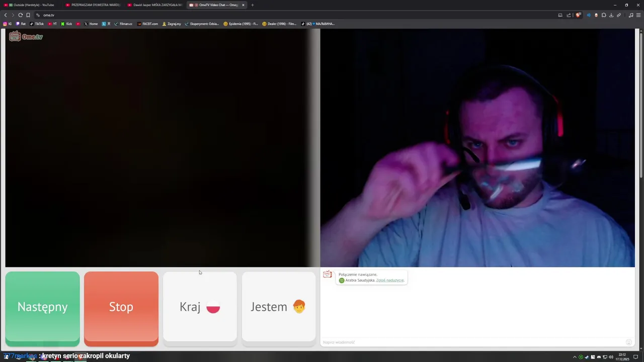644x362 pixels.
Task: Open the TikTok bookmark
Action: pos(37,24)
